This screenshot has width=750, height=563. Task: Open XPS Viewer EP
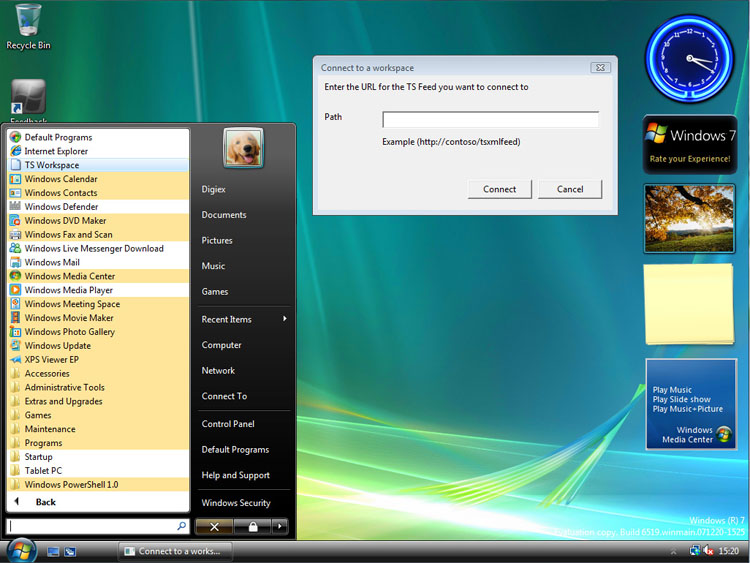[x=98, y=359]
